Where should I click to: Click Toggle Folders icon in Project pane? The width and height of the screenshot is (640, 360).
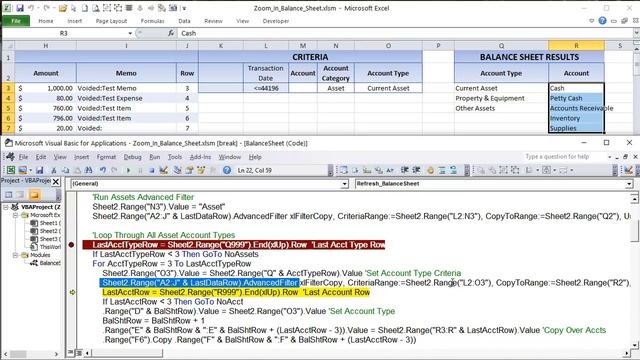pos(34,195)
